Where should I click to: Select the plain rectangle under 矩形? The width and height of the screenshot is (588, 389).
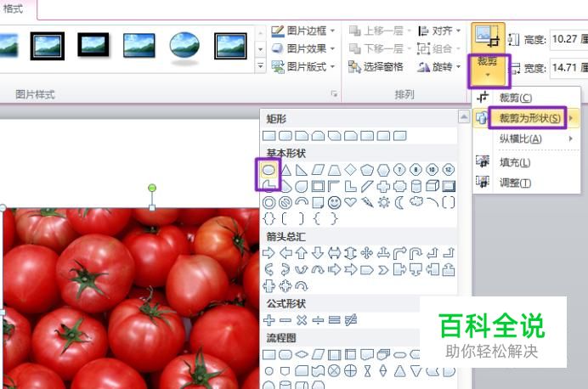click(x=269, y=136)
